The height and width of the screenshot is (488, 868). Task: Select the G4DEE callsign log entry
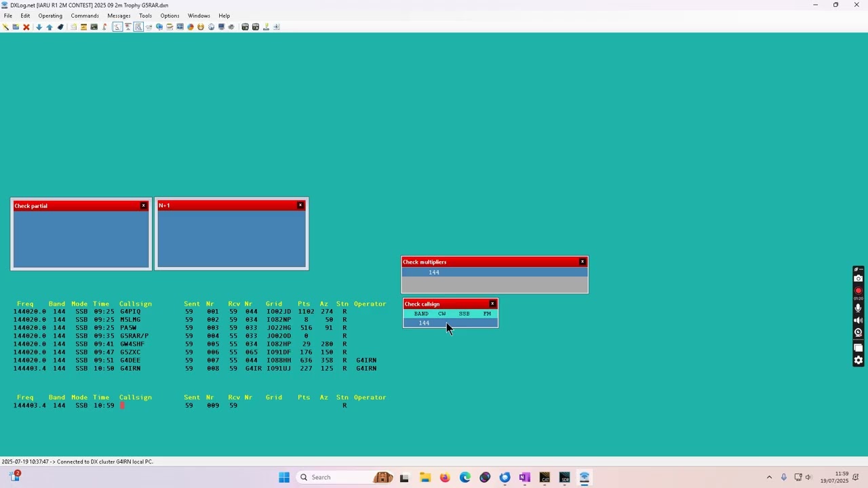[x=130, y=361]
